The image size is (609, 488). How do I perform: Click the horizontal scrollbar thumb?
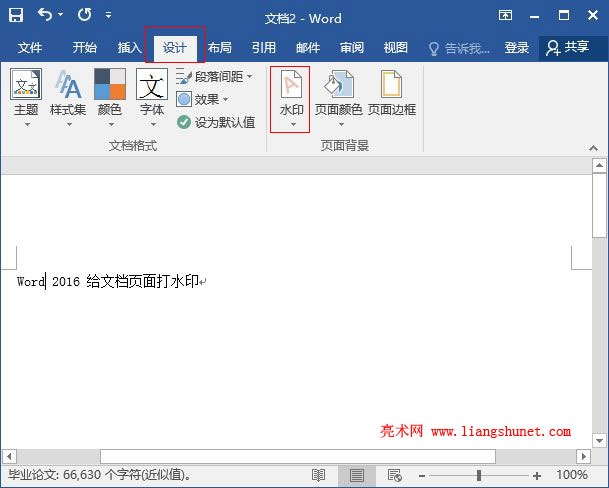(x=298, y=456)
